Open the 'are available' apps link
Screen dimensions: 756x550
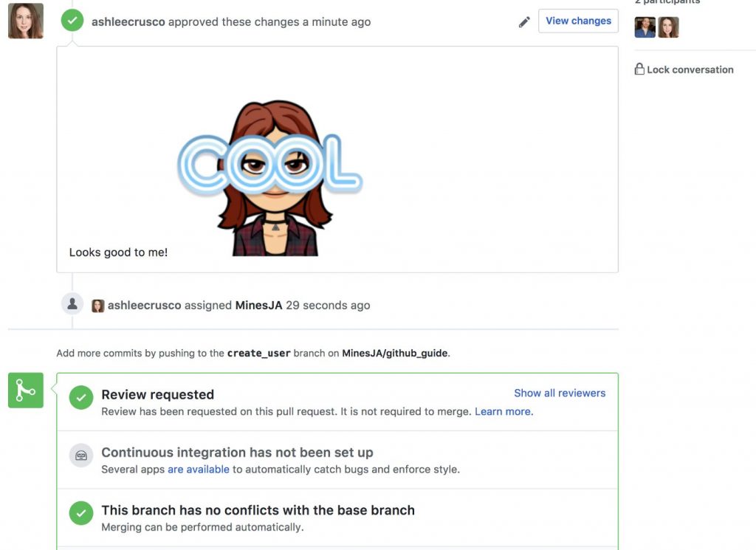tap(198, 469)
